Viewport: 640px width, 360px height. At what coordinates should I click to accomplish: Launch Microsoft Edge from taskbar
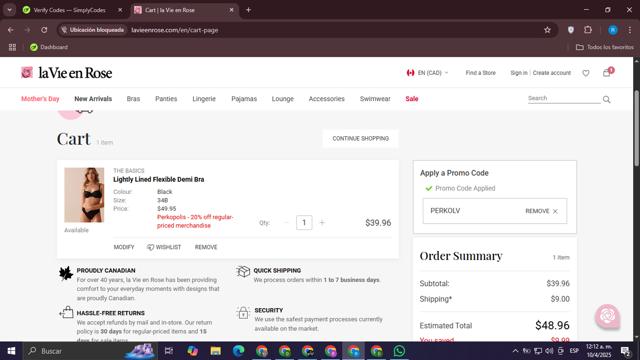[x=238, y=351]
